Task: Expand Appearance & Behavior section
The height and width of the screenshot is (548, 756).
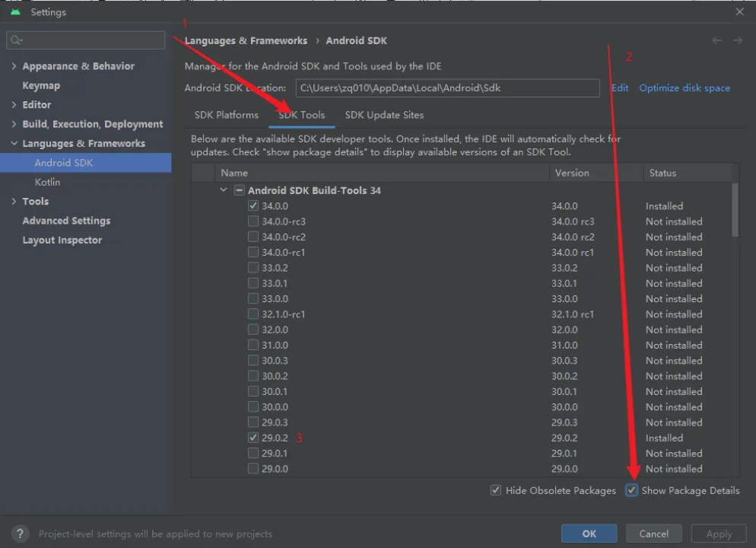Action: 14,66
